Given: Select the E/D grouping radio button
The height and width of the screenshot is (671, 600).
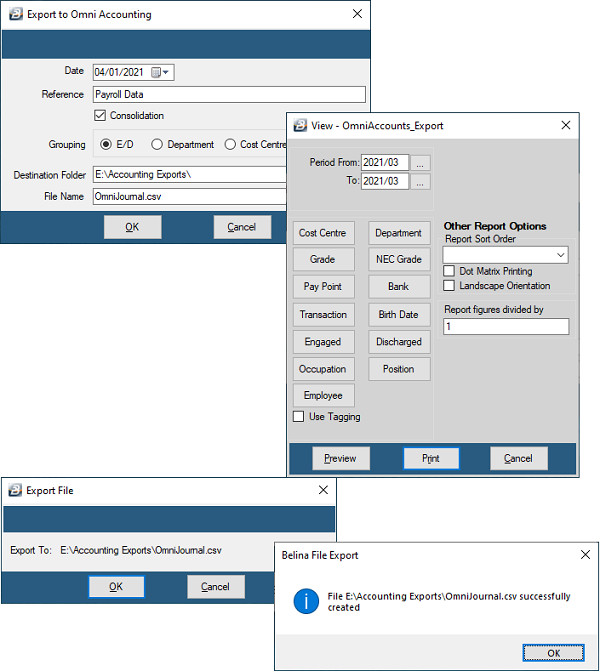Looking at the screenshot, I should point(106,145).
